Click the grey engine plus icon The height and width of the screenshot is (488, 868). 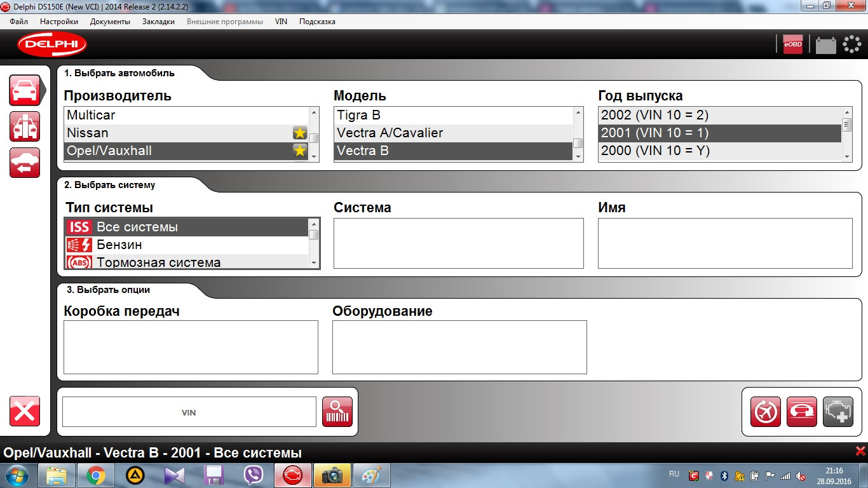(838, 412)
